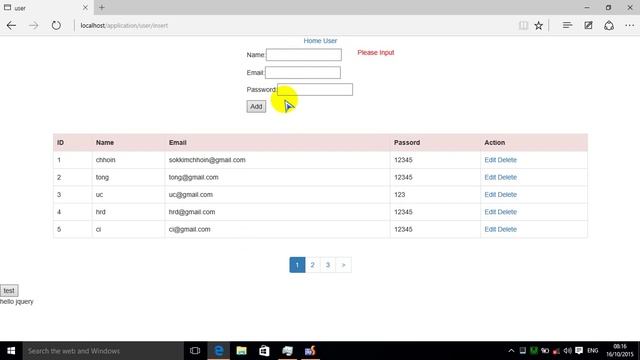Image resolution: width=640 pixels, height=360 pixels.
Task: Delete the tong user row
Action: click(x=507, y=177)
